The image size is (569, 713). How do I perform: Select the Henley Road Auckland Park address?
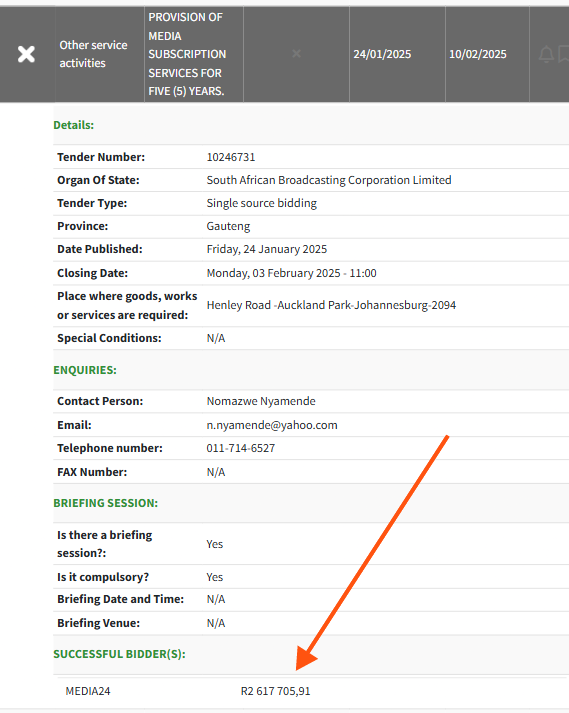331,305
